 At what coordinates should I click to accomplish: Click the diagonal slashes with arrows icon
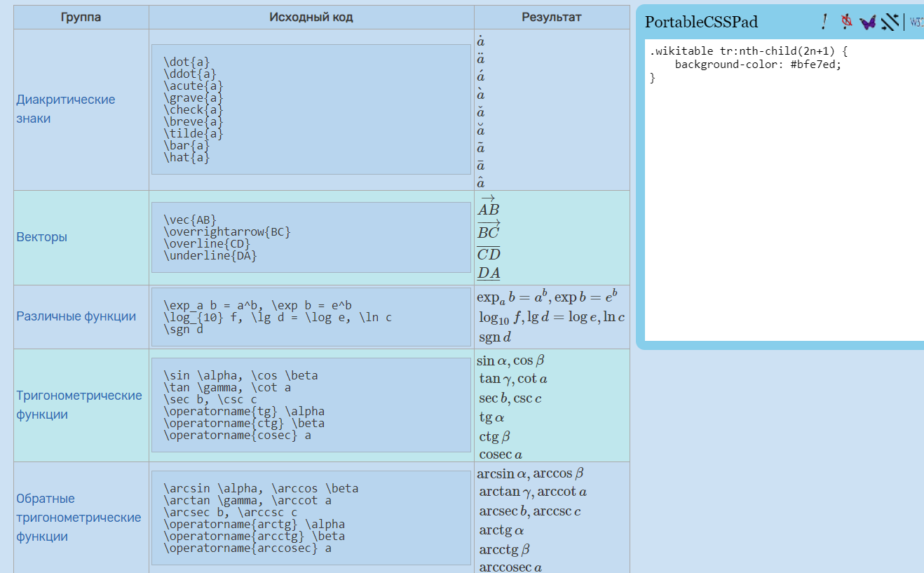890,22
